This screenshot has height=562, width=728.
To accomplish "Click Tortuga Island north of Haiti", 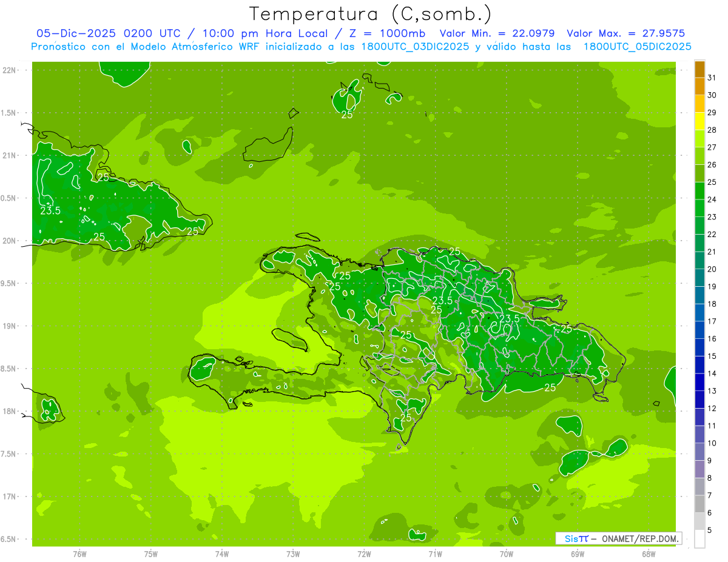I will [x=308, y=236].
